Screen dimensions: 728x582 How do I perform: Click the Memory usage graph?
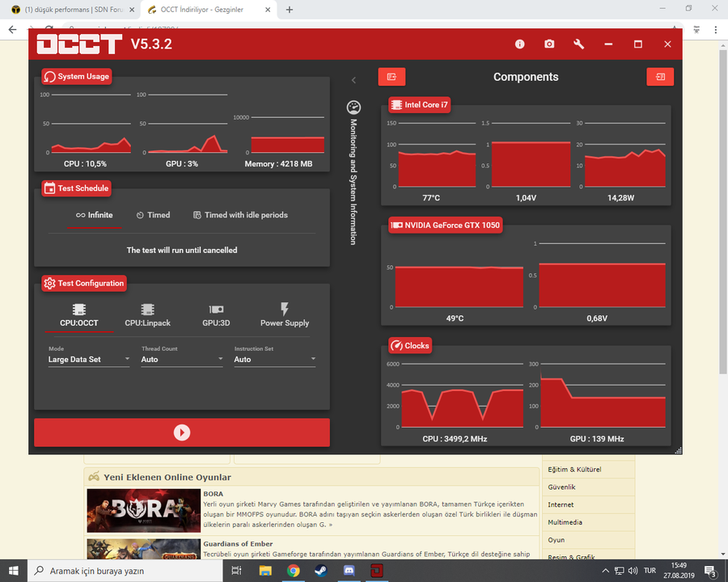pyautogui.click(x=287, y=135)
